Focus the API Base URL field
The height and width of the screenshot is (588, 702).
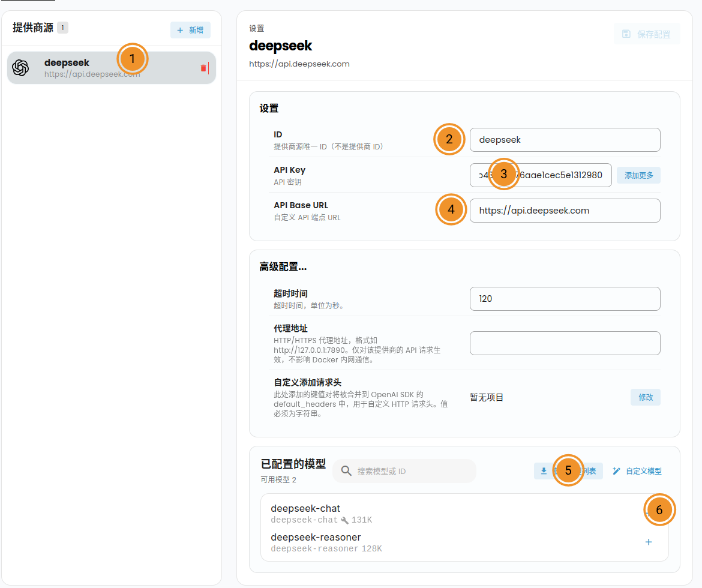click(x=565, y=211)
